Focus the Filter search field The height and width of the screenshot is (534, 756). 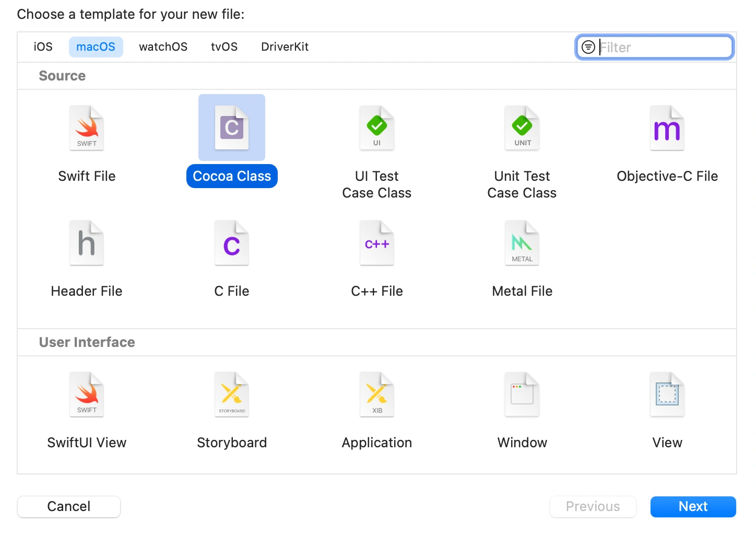click(655, 48)
